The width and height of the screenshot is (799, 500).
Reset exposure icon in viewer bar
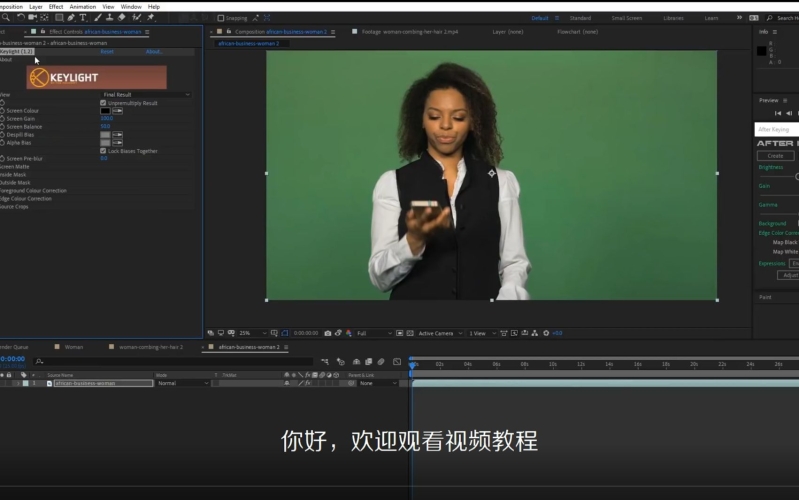pos(546,333)
